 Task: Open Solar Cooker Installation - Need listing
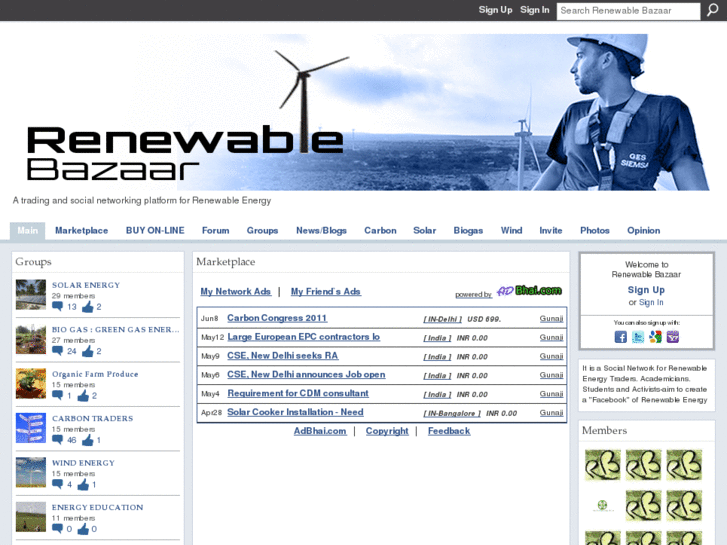click(295, 412)
